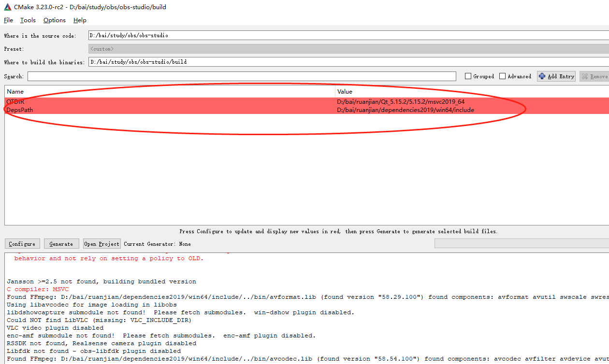This screenshot has height=364, width=609.
Task: Focus the build binaries path field
Action: coord(348,62)
